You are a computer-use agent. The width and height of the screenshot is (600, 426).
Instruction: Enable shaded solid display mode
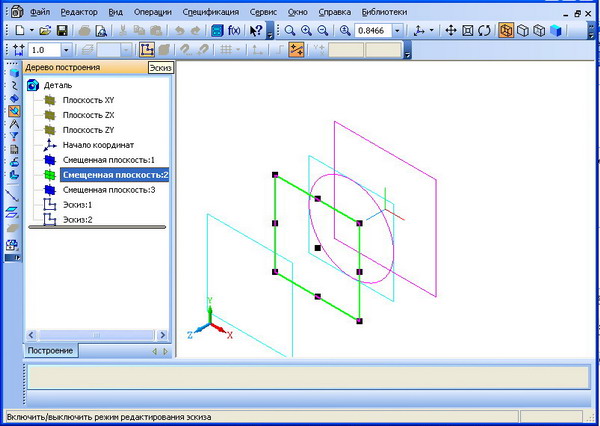[556, 30]
